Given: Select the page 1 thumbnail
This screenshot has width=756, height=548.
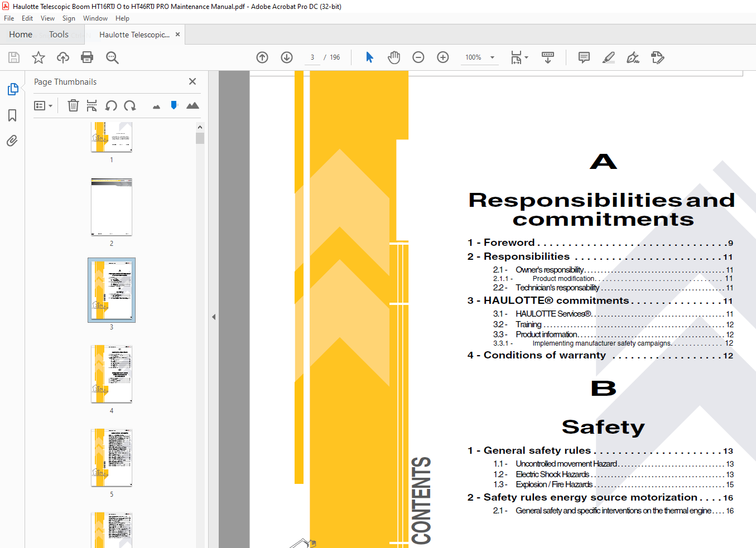Looking at the screenshot, I should point(112,137).
